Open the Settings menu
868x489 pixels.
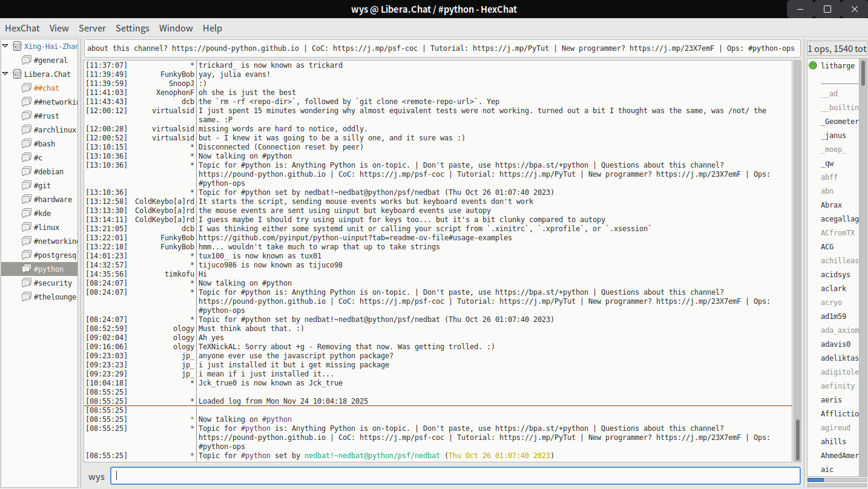coord(132,28)
